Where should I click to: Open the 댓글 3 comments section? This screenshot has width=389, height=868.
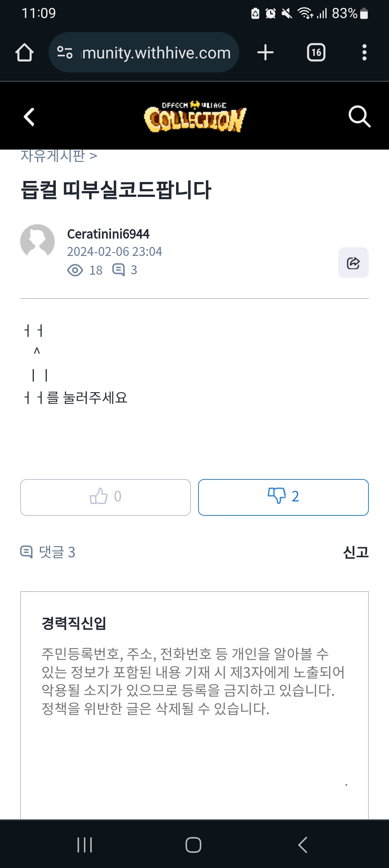[48, 552]
